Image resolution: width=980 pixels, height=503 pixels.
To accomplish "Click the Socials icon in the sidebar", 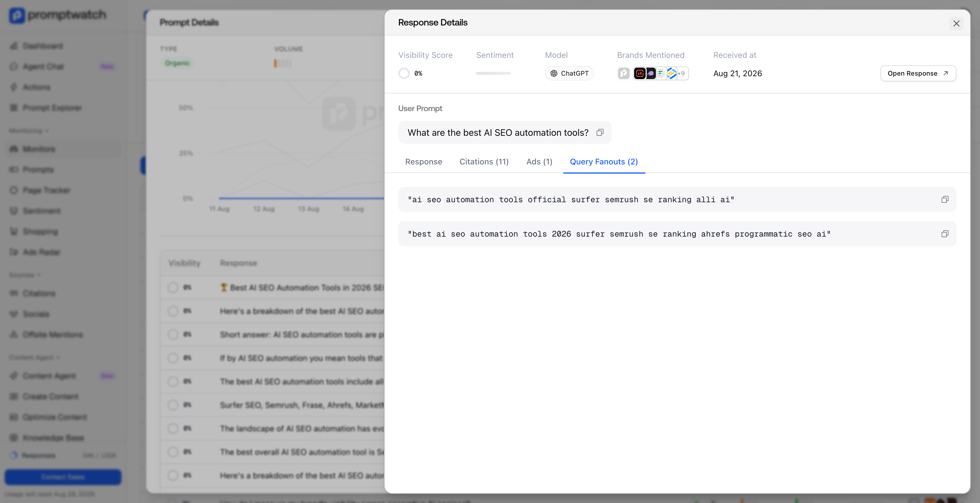I will [x=14, y=314].
